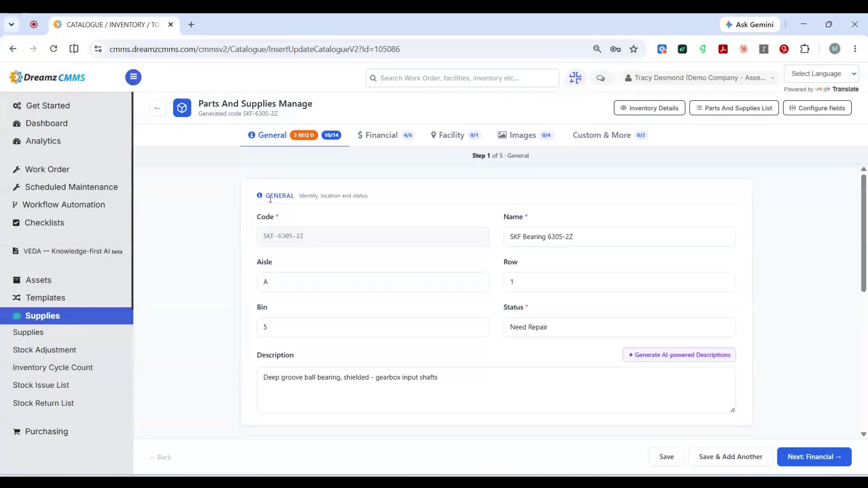Click the search Work Order input field
Viewport: 868px width, 488px height.
pyautogui.click(x=462, y=78)
